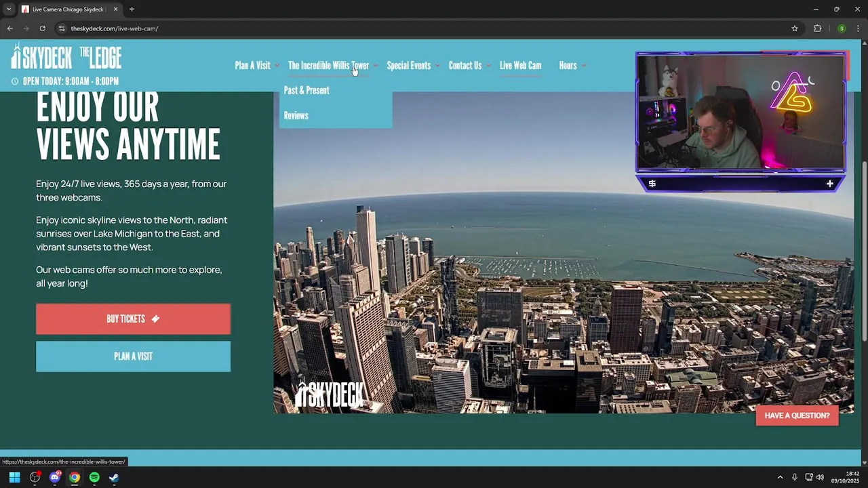Open Chrome's three-dot menu
The height and width of the screenshot is (488, 868).
click(x=859, y=28)
